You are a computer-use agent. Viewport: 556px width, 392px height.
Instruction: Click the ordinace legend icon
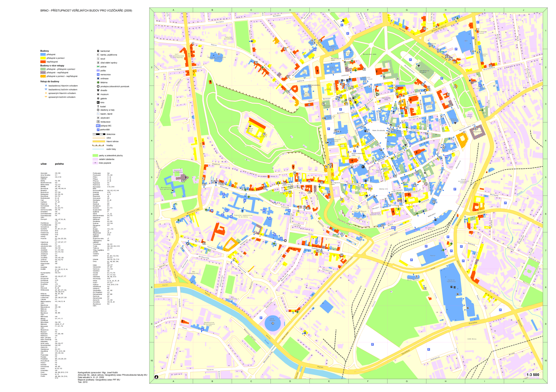tap(98, 78)
